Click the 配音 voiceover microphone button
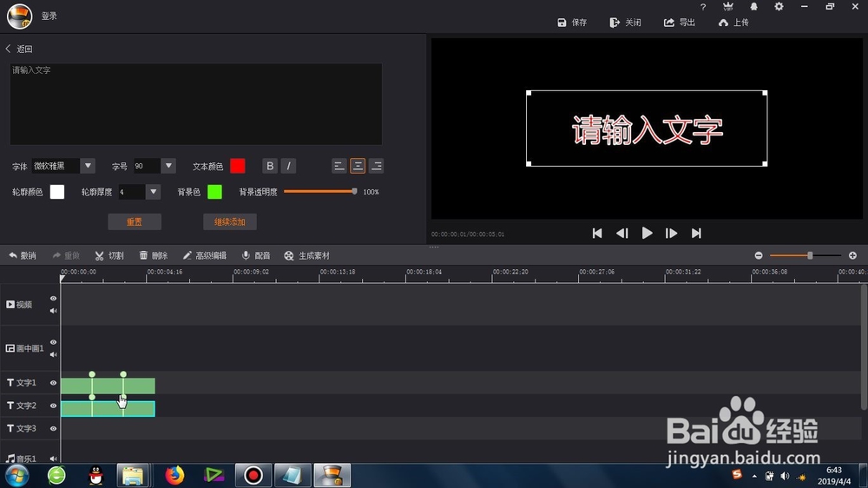This screenshot has height=488, width=868. [x=256, y=255]
